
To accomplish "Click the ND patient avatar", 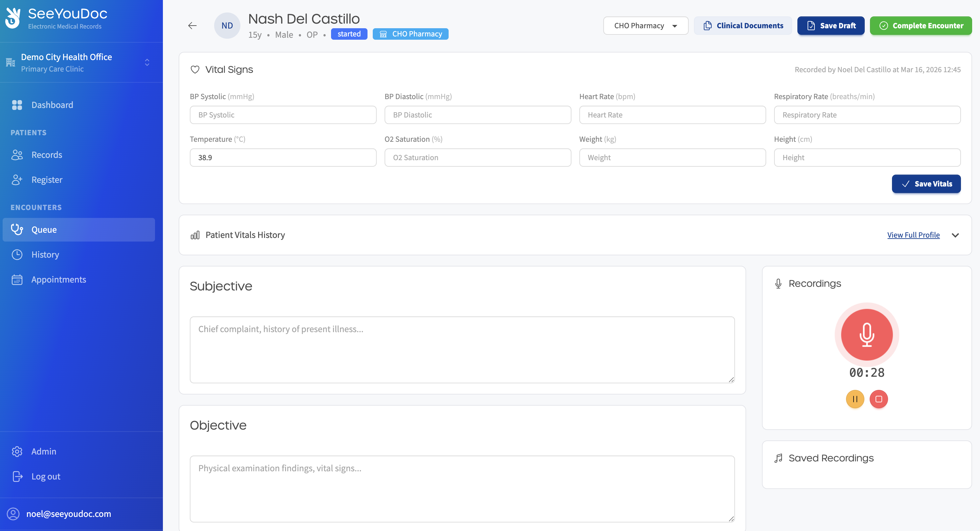I will point(227,26).
